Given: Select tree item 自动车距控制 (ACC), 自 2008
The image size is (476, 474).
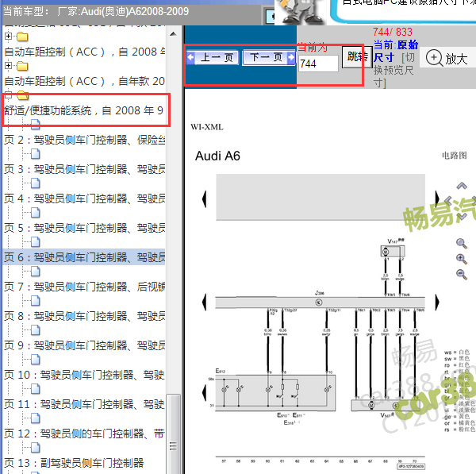Looking at the screenshot, I should pyautogui.click(x=85, y=52).
